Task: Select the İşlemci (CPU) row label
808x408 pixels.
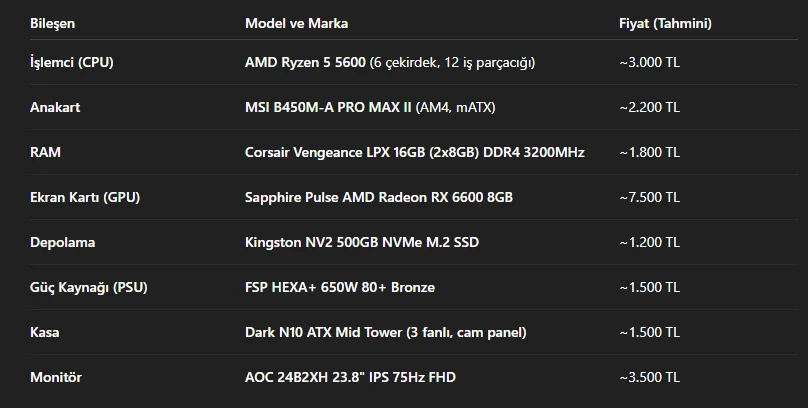Action: click(72, 63)
